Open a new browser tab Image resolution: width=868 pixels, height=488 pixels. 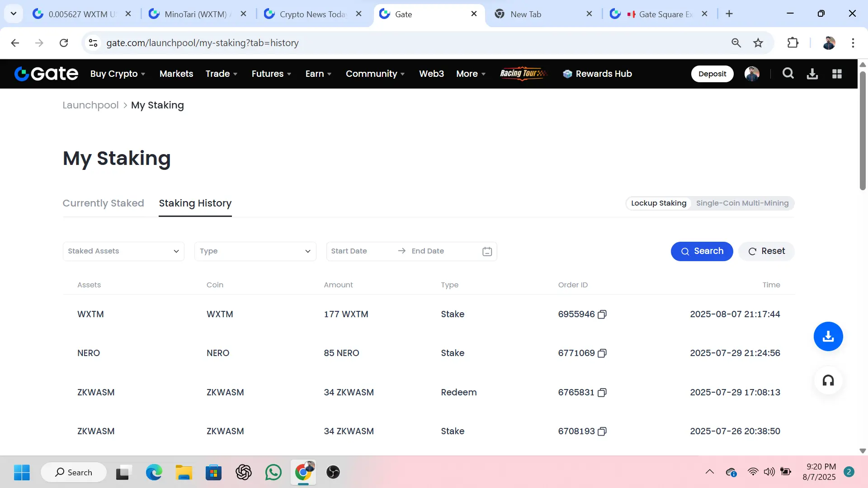[x=729, y=14]
